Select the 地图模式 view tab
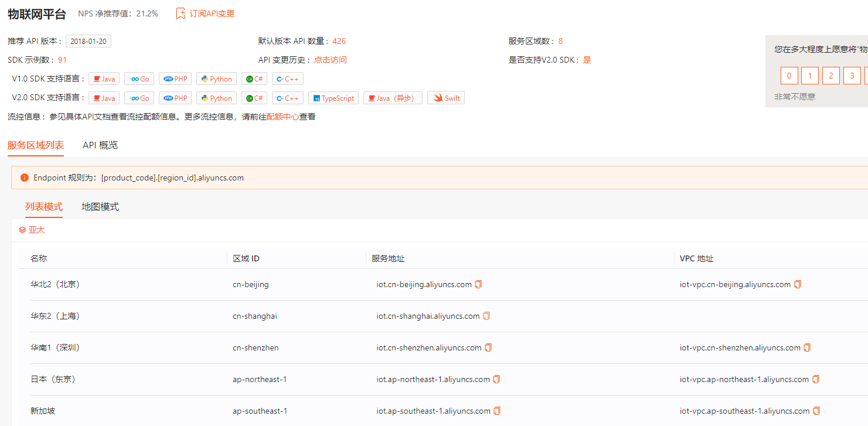Screen dimensions: 868x426 tap(100, 207)
